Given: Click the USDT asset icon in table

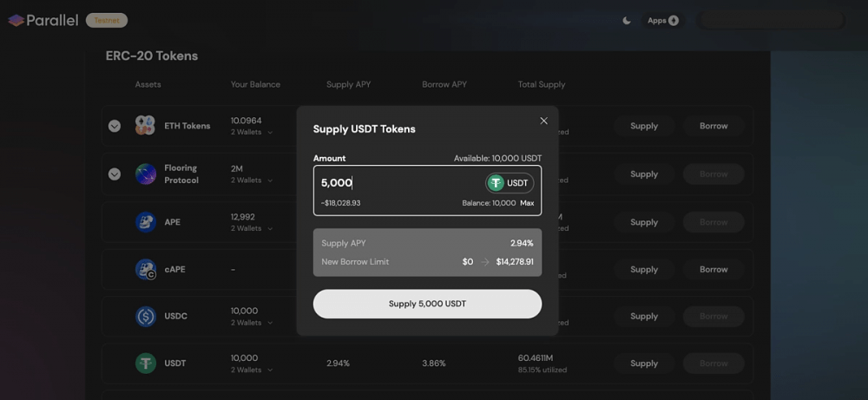Looking at the screenshot, I should (x=146, y=364).
